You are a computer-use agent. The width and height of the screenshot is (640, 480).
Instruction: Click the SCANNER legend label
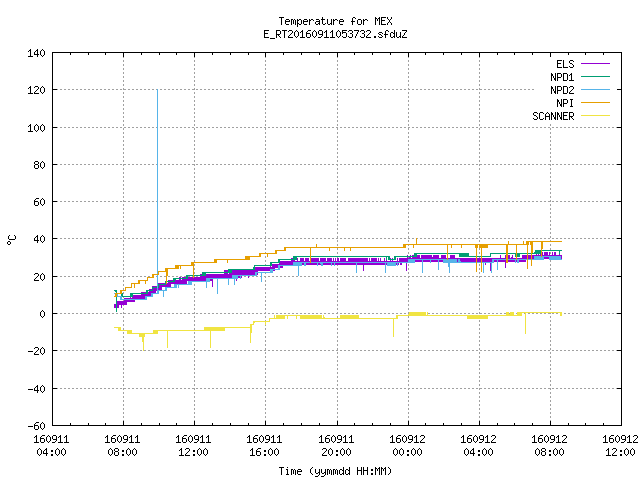click(553, 116)
